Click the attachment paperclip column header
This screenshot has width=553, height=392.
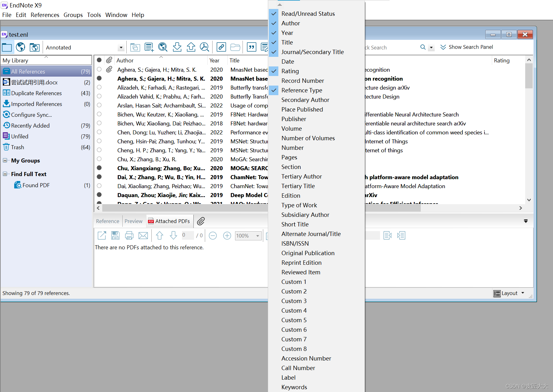(109, 60)
